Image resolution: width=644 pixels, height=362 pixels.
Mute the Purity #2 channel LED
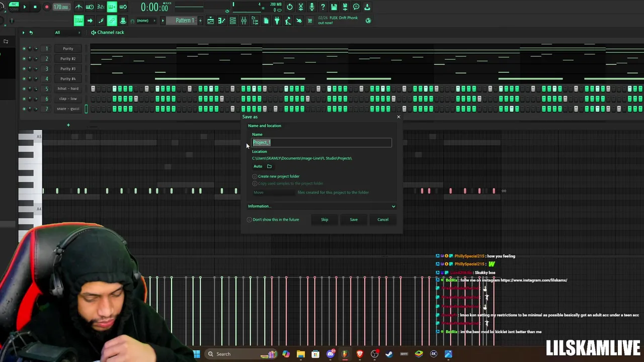tap(24, 59)
